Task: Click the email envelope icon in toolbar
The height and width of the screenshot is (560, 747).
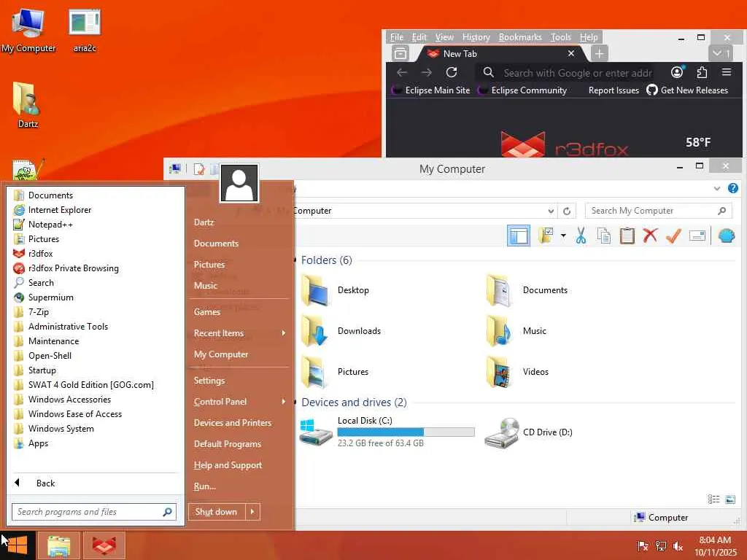Action: [x=697, y=236]
